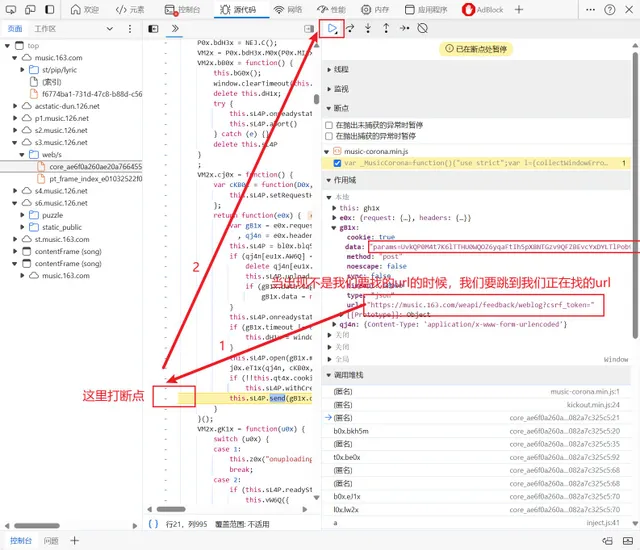The image size is (640, 550).
Task: Toggle the debugger sidebar icon
Action: click(309, 29)
